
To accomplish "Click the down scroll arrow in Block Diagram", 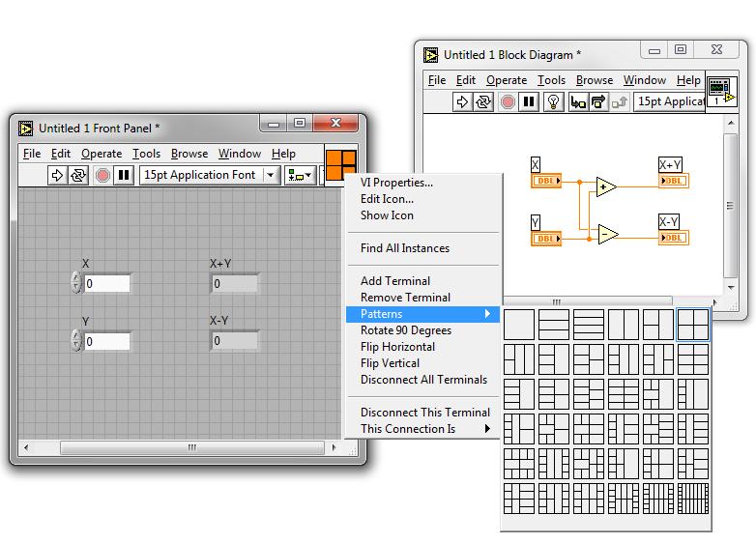I will [731, 288].
